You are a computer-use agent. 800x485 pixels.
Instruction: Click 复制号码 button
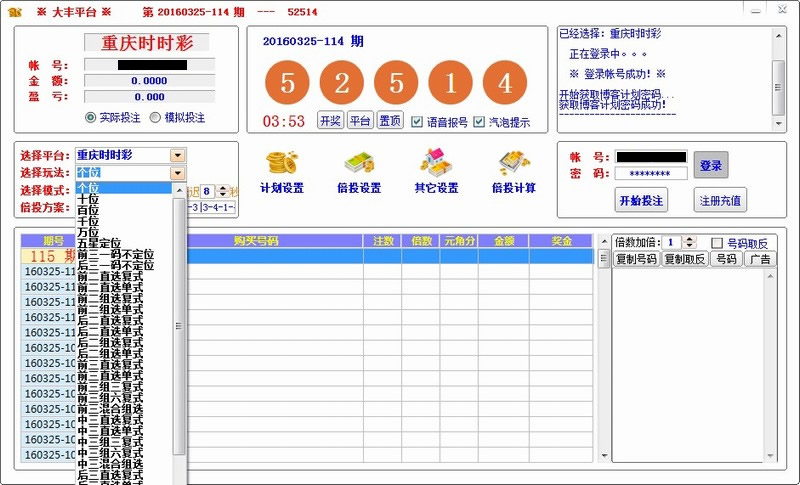pyautogui.click(x=636, y=259)
